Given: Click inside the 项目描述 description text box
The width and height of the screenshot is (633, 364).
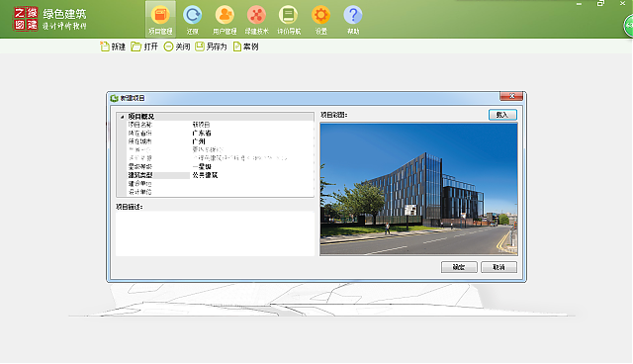Looking at the screenshot, I should [x=215, y=233].
